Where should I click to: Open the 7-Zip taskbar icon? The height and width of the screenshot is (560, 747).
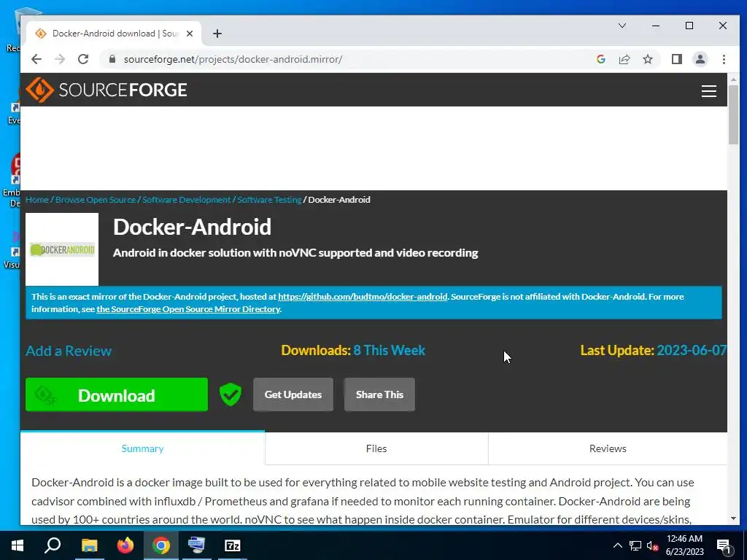233,545
